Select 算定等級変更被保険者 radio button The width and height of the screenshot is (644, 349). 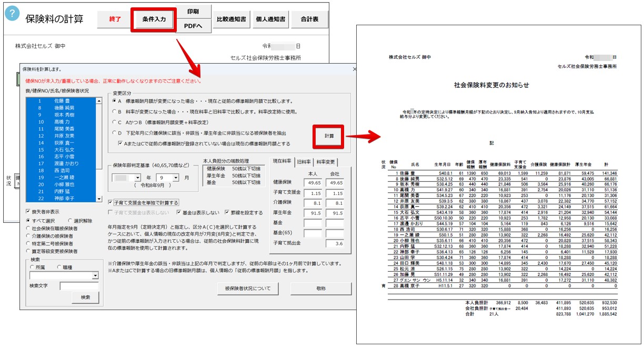tap(52, 252)
